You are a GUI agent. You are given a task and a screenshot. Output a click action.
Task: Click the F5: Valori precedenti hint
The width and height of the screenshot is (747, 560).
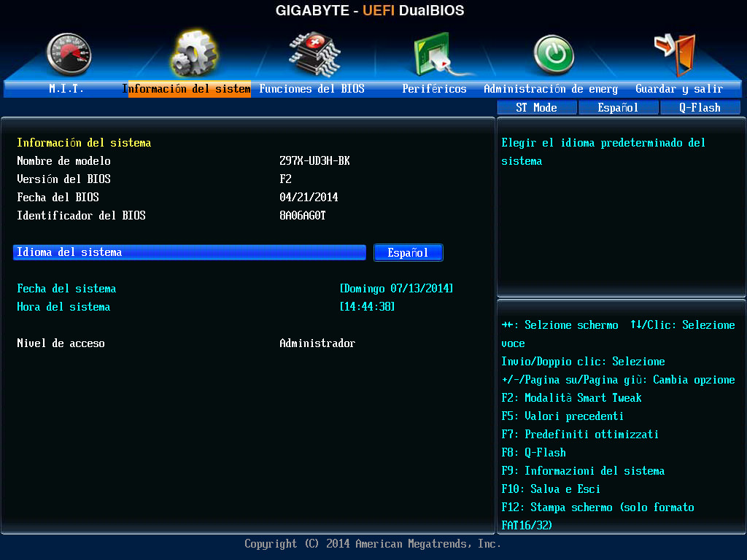click(x=562, y=416)
